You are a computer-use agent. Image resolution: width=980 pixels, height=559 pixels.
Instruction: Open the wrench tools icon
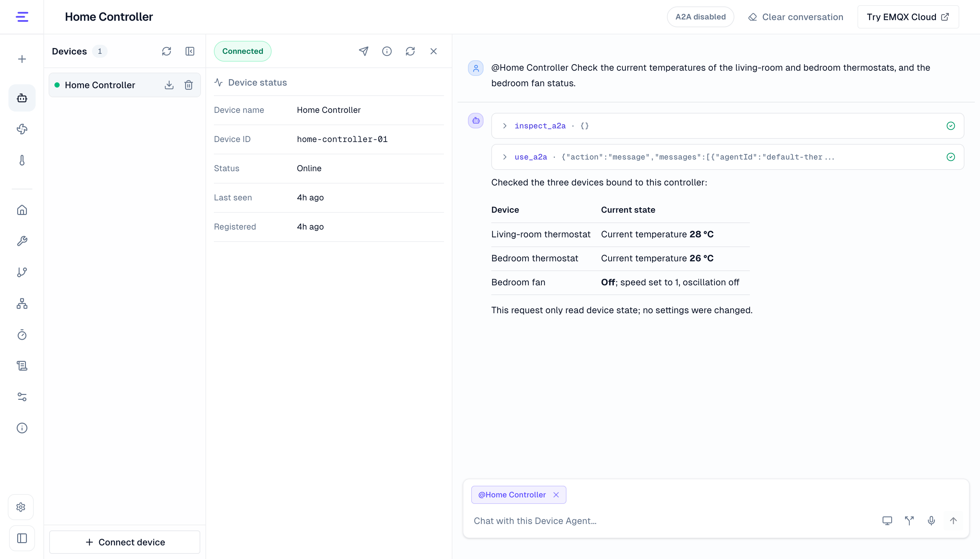22,241
